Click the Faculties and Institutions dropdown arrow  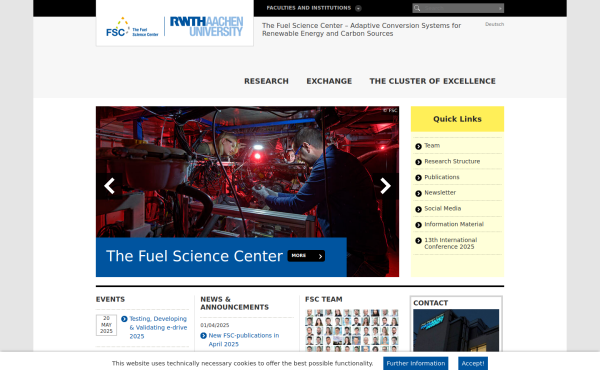click(358, 8)
